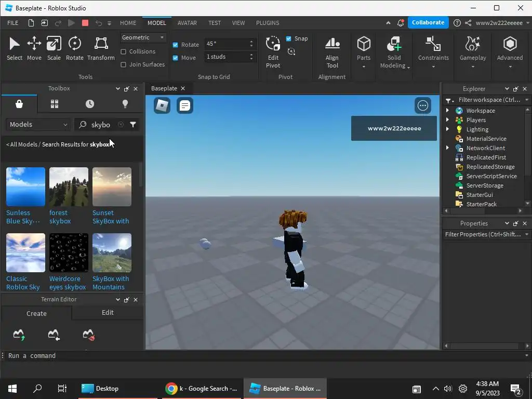Expand the Players tree node
Screen dimensions: 532x399
pos(447,120)
